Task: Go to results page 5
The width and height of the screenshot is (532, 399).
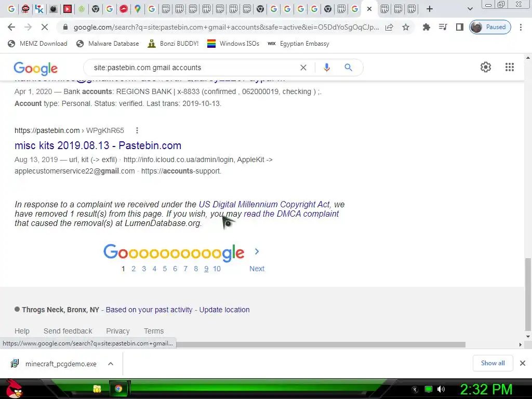Action: click(165, 269)
